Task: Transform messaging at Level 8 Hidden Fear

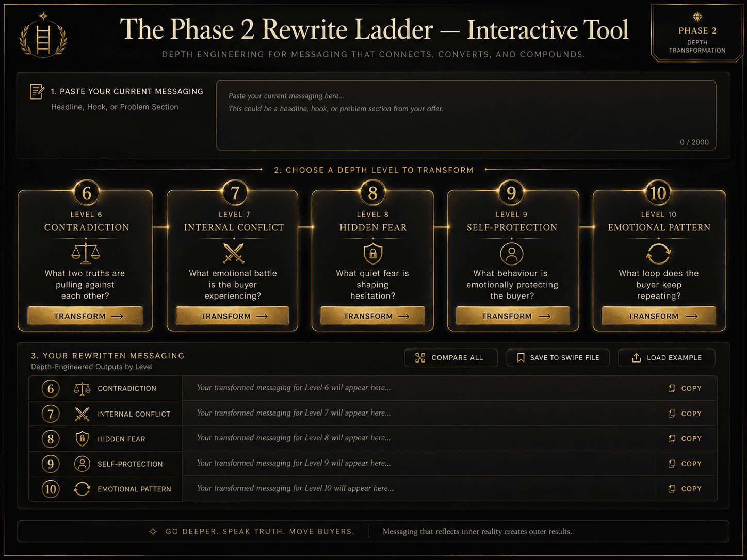Action: click(372, 316)
